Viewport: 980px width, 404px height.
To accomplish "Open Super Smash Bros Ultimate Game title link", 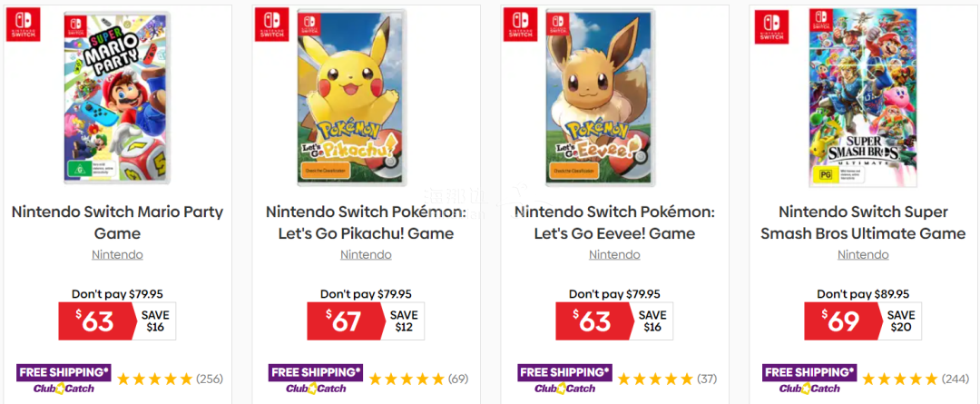I will pos(863,222).
